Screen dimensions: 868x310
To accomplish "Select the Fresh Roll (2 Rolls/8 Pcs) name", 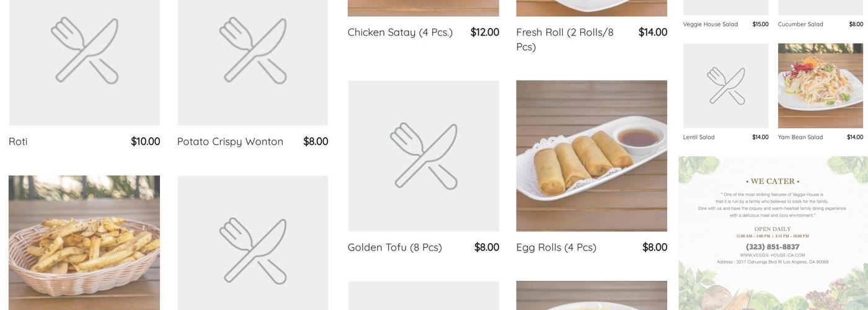I will click(x=565, y=39).
